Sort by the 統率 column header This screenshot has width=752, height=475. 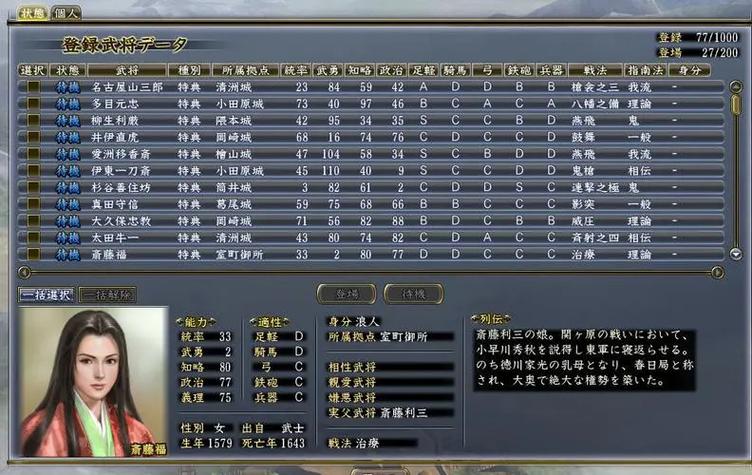295,70
